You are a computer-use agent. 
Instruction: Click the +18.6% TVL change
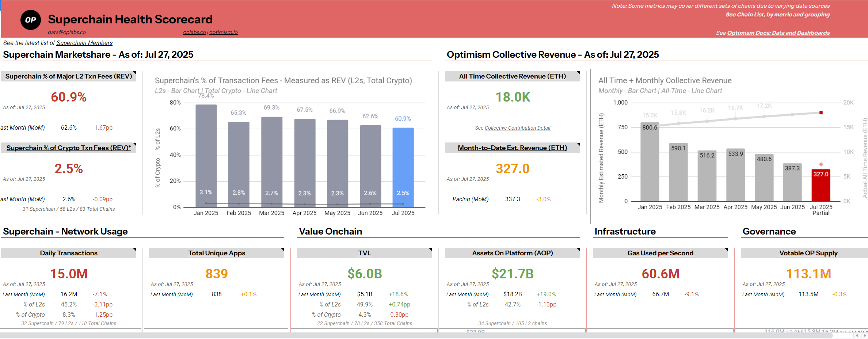[398, 294]
